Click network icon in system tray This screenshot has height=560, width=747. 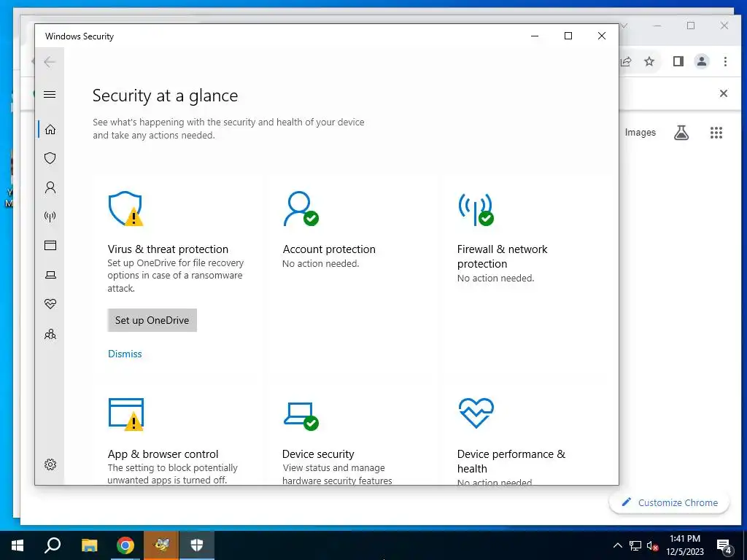635,545
